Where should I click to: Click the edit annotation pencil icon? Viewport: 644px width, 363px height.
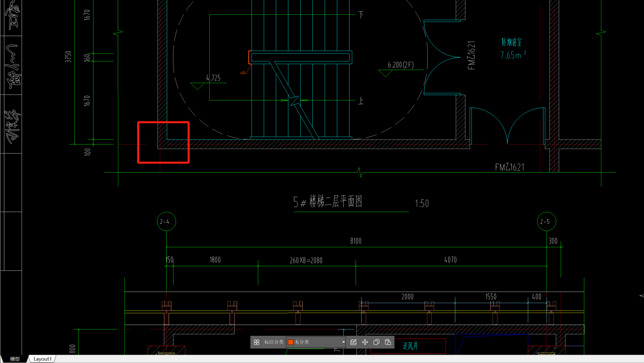353,342
